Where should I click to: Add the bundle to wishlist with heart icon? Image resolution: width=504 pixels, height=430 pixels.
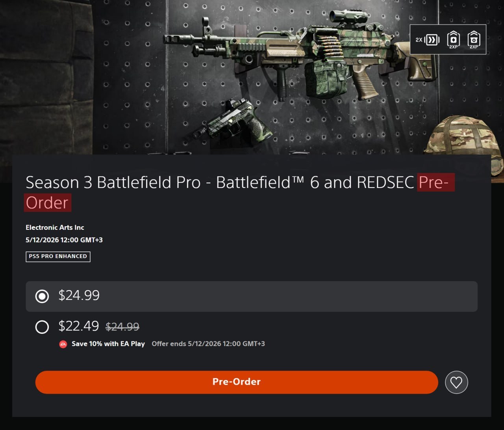(456, 382)
